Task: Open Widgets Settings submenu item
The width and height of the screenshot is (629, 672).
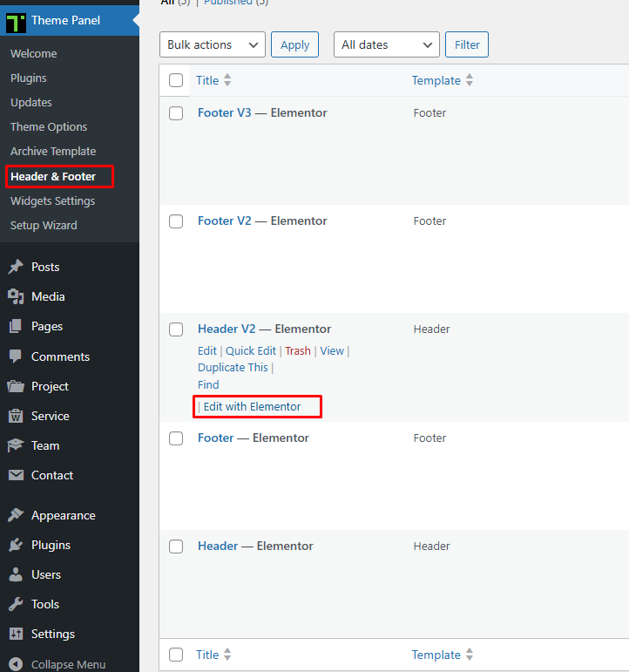Action: coord(52,201)
